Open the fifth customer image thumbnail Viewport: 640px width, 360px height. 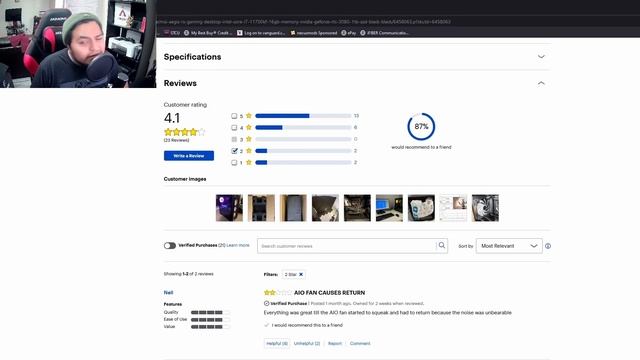point(357,208)
